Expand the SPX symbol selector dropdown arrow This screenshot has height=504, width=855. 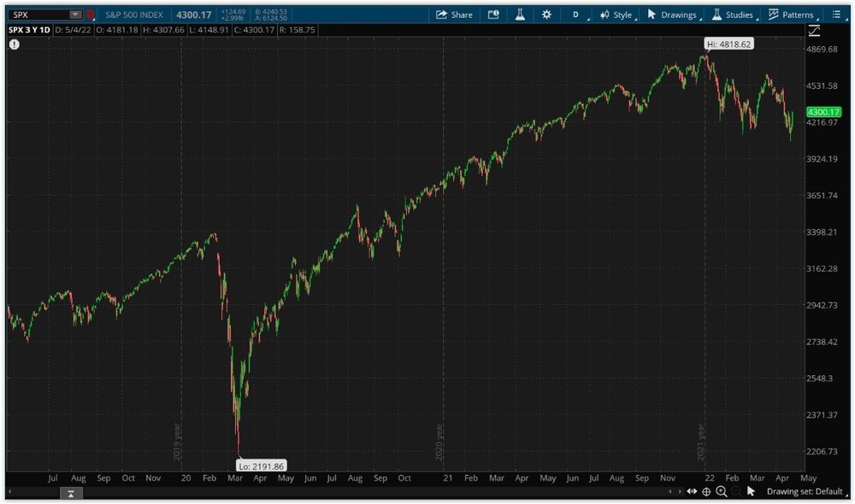click(75, 15)
